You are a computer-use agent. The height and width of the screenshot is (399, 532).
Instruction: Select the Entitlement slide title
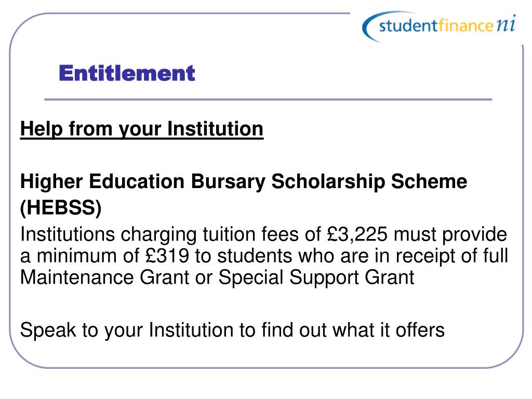127,73
